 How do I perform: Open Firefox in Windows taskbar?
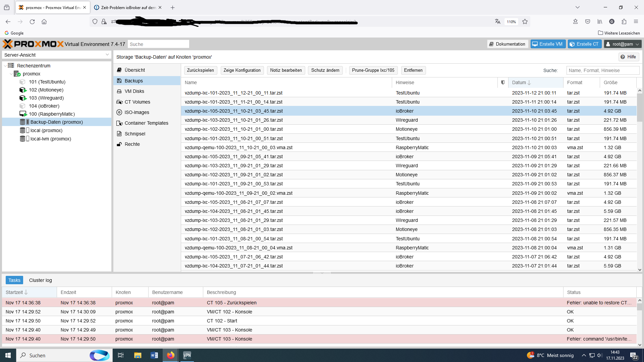(170, 355)
